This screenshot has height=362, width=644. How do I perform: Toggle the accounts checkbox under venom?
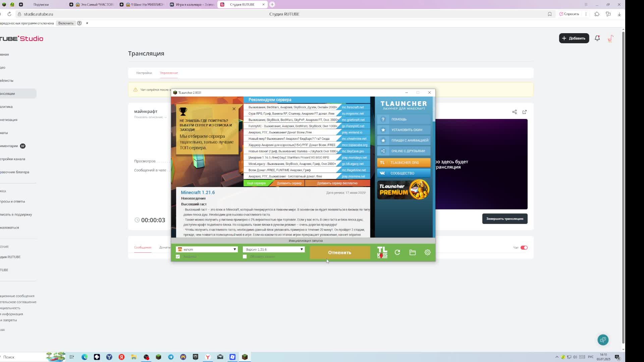178,257
